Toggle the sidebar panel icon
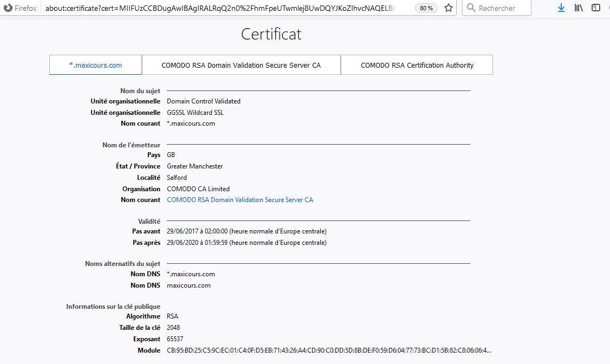The image size is (610, 364). click(x=595, y=8)
